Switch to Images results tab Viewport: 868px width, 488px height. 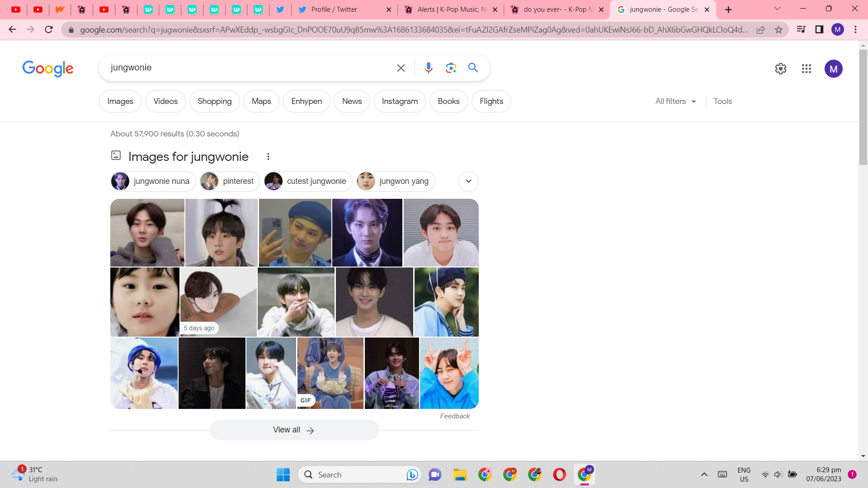pos(120,101)
